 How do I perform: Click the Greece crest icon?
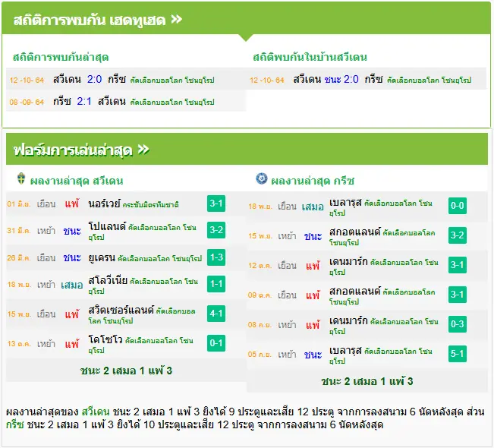262,178
